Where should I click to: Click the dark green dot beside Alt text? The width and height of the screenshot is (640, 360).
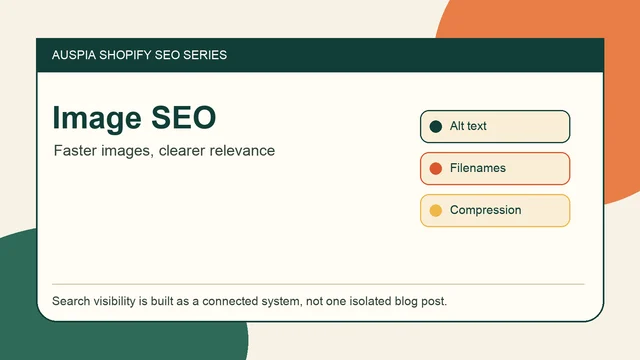coord(436,127)
